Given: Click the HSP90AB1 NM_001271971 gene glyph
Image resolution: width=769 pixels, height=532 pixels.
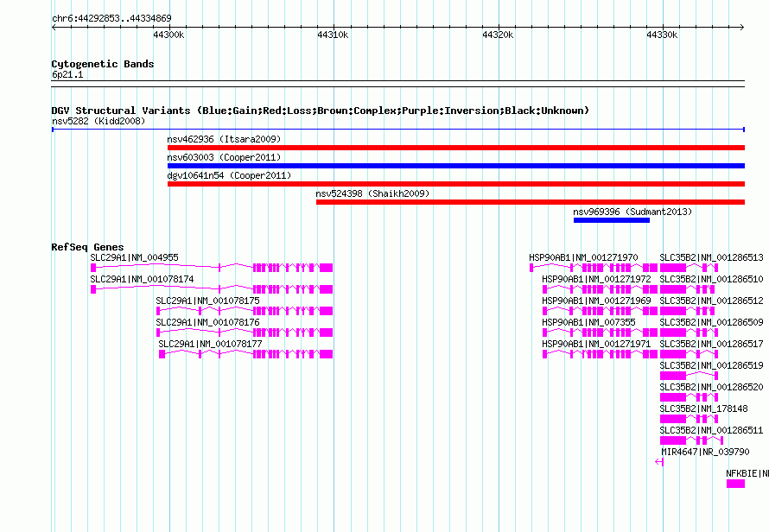Looking at the screenshot, I should point(600,354).
